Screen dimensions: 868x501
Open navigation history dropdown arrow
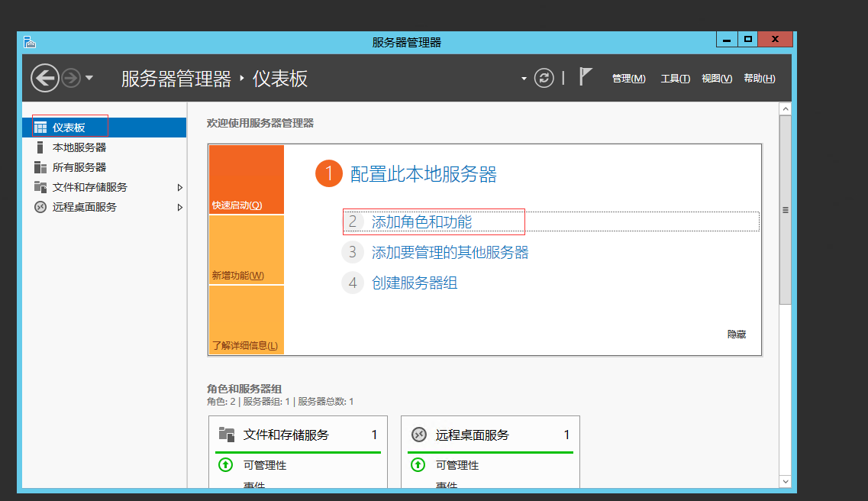click(x=90, y=78)
